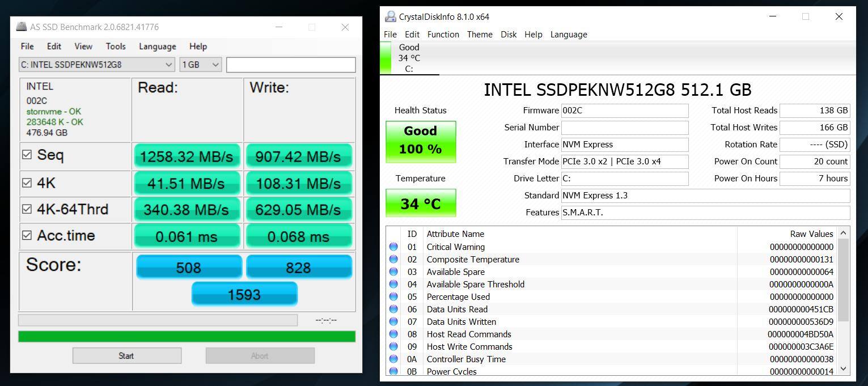Click the AS SSD Benchmark title bar icon
This screenshot has width=868, height=386.
click(21, 27)
